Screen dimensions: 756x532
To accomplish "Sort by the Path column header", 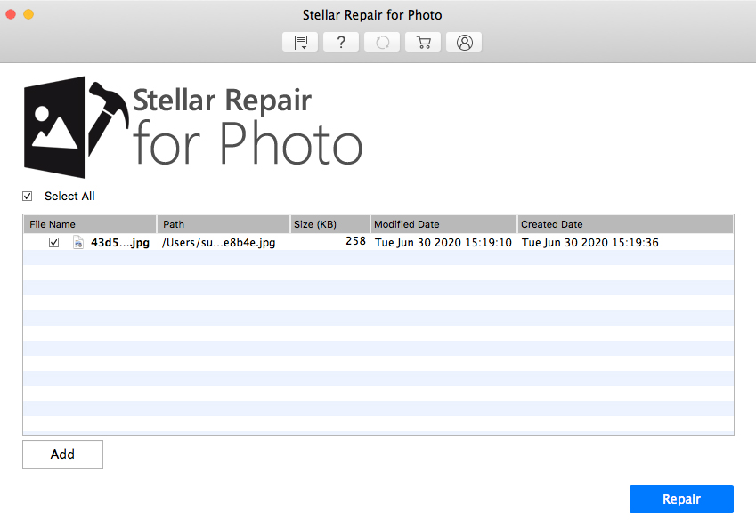I will (224, 224).
